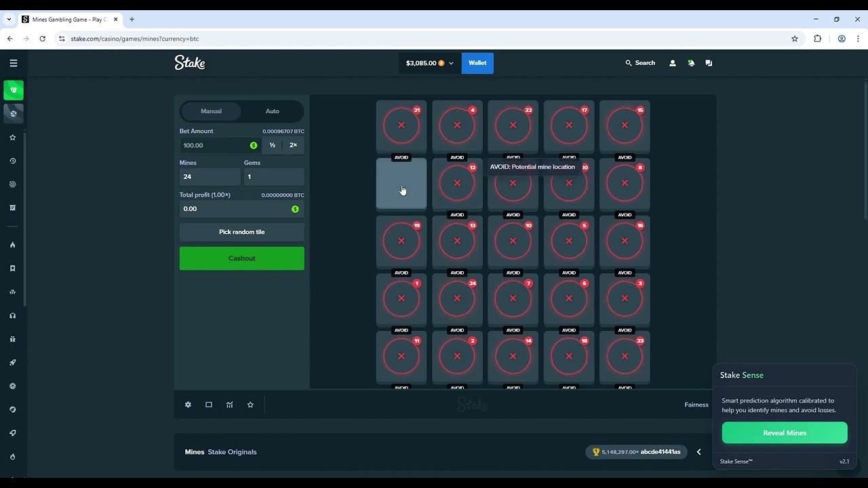
Task: Open Recent clock icon in sidebar
Action: [12, 161]
